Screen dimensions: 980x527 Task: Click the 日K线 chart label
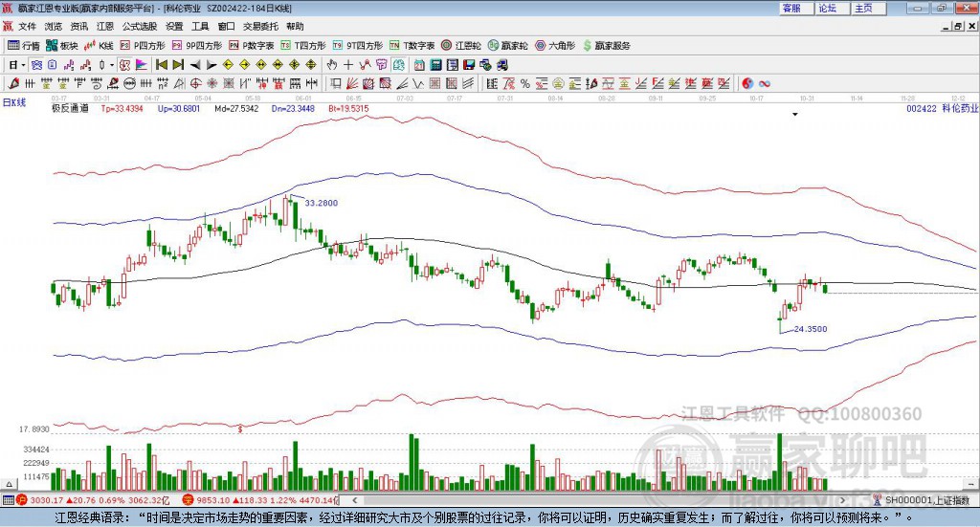13,102
